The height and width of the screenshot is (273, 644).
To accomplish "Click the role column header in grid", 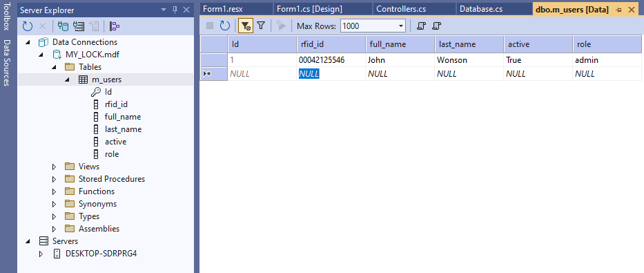I will 607,44.
